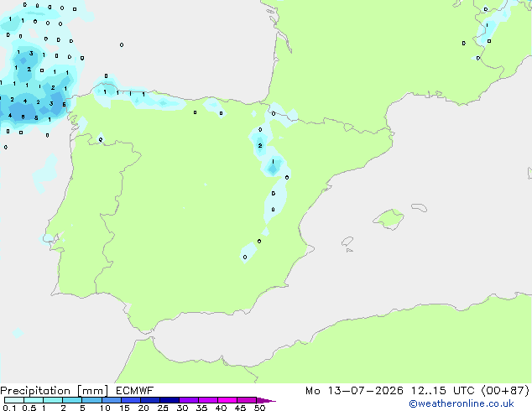
Task: Select the 5–10 mm legend swatch
Action: point(92,400)
